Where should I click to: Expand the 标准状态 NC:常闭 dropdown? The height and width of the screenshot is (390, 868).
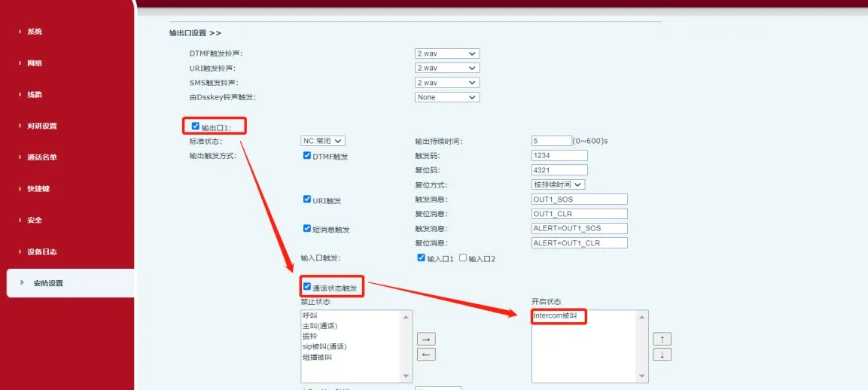click(x=323, y=141)
